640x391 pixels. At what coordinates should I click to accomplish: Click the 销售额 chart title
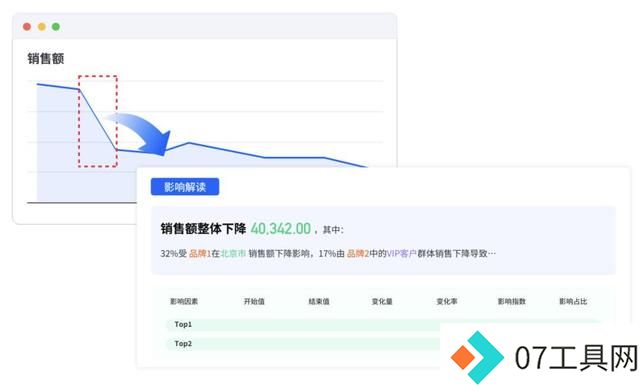pos(46,58)
